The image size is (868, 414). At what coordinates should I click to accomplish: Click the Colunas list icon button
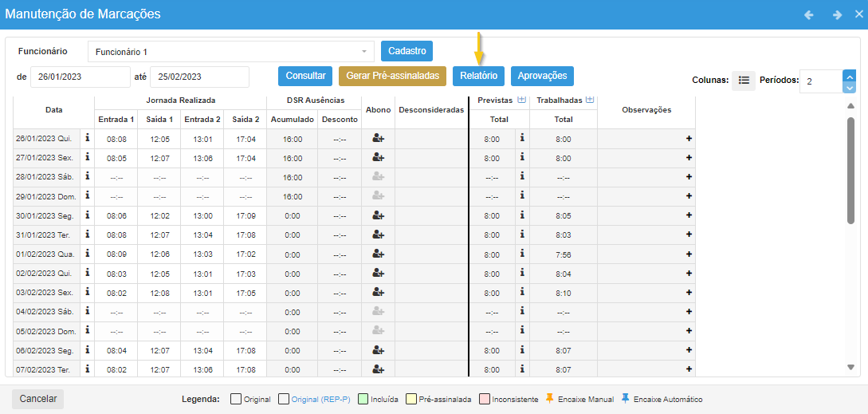(744, 81)
